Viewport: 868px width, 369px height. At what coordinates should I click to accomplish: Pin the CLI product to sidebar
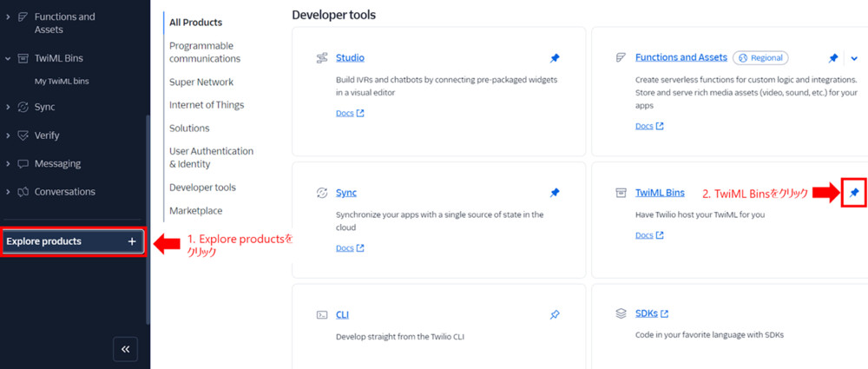point(555,314)
